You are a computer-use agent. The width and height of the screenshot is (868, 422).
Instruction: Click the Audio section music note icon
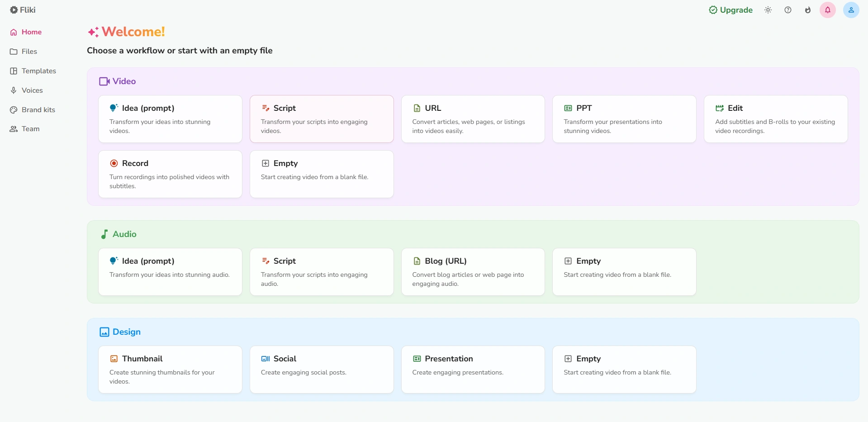coord(104,234)
